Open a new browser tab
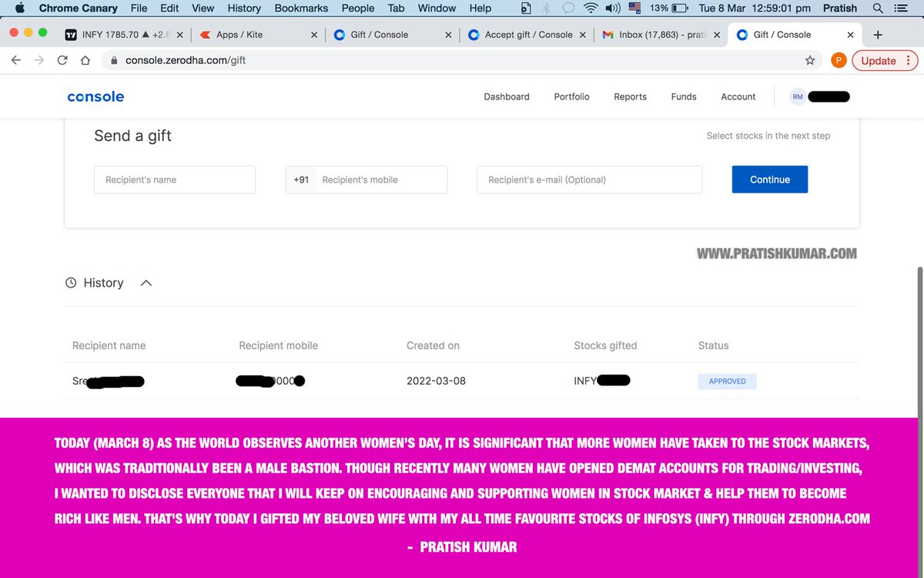The height and width of the screenshot is (578, 924). pyautogui.click(x=878, y=35)
